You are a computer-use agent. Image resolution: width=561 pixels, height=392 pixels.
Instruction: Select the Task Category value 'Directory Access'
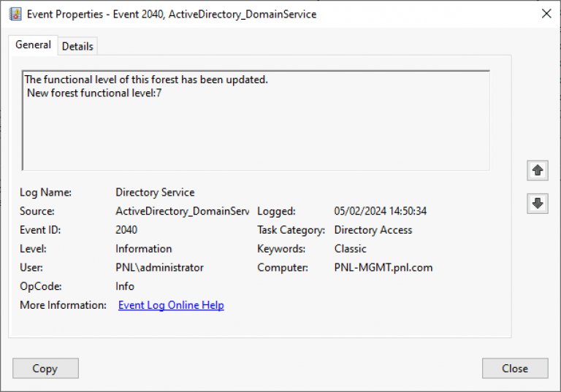373,230
